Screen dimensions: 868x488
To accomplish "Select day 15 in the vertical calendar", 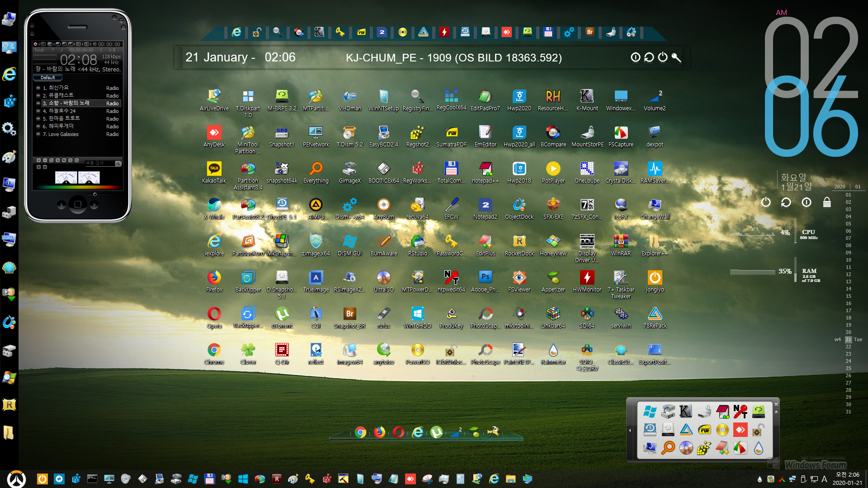I will (848, 296).
